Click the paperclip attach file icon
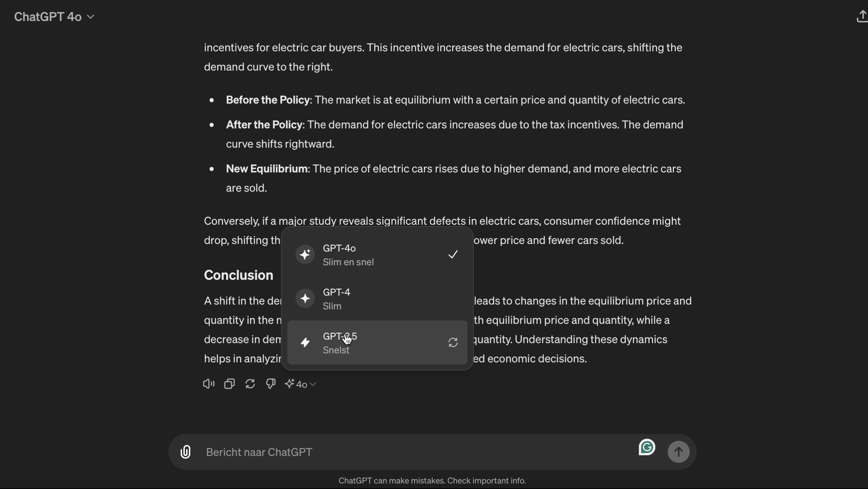868x489 pixels. pos(185,452)
